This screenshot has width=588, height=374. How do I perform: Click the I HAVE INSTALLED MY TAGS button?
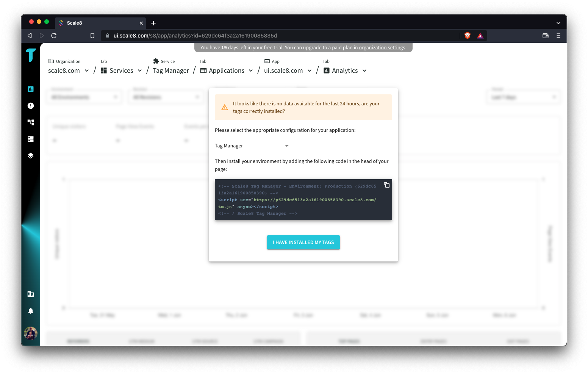pos(303,243)
